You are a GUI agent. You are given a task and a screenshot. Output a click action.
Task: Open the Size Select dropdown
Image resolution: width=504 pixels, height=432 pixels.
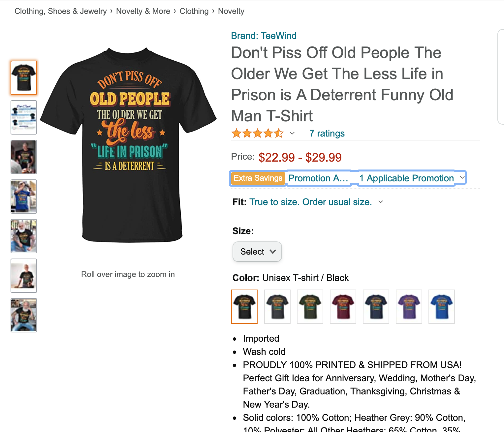257,252
